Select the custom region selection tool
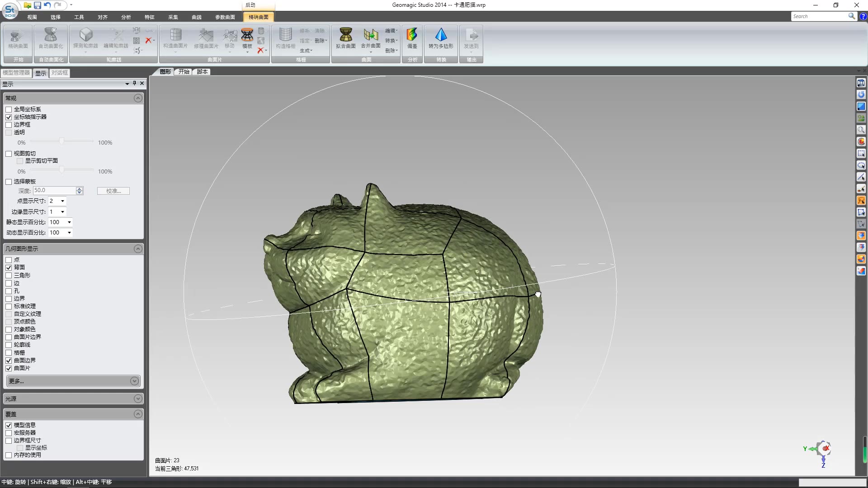Viewport: 868px width, 488px height. tap(861, 212)
